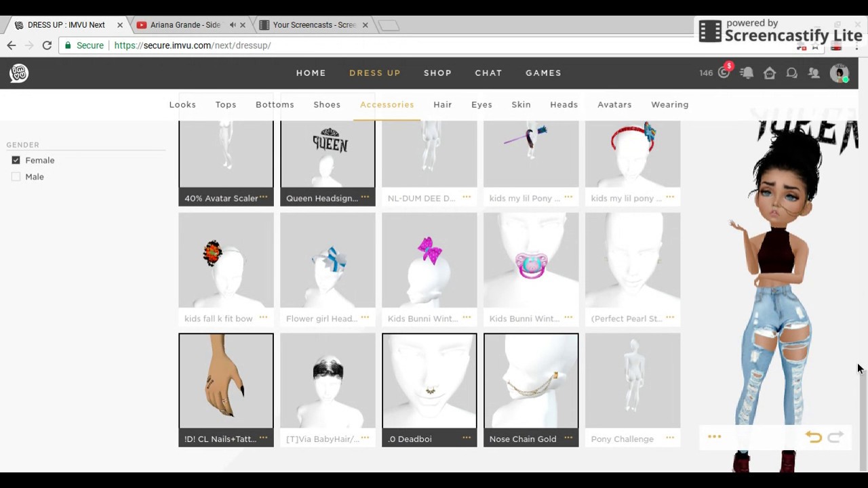
Task: Click the 146 credits count
Action: 706,73
